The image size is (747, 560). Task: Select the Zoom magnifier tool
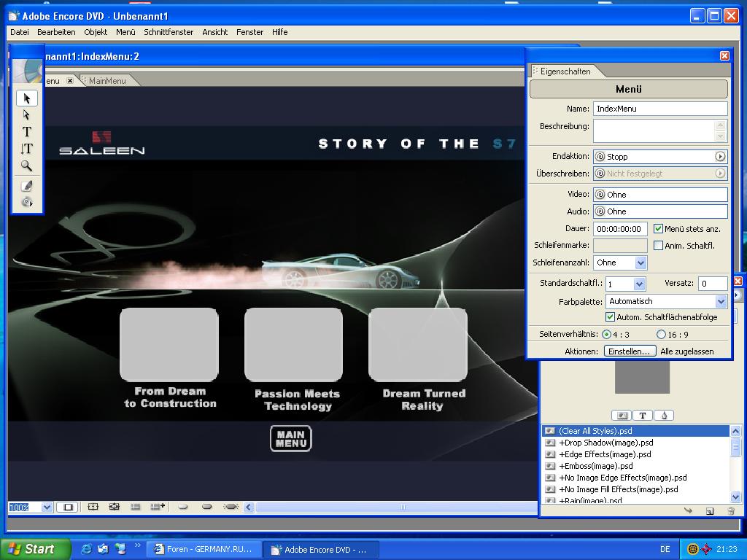tap(27, 166)
